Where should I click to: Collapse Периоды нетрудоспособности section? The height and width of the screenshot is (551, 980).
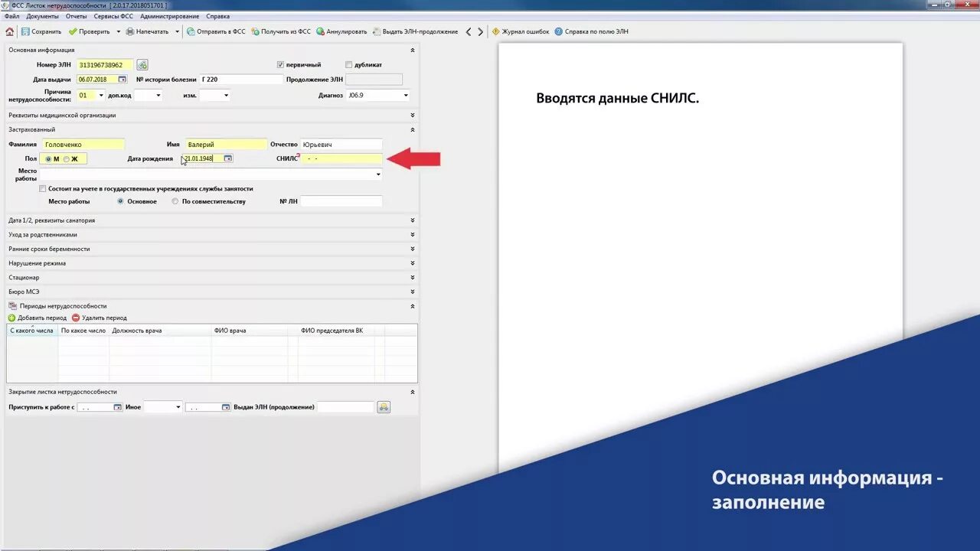pos(413,306)
